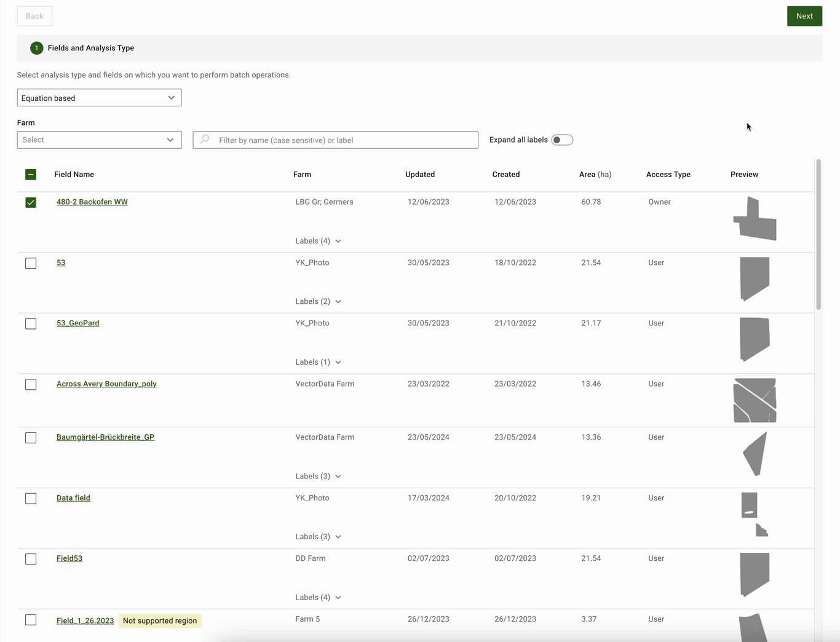Click the Updated column header
This screenshot has height=642, width=840.
[420, 175]
